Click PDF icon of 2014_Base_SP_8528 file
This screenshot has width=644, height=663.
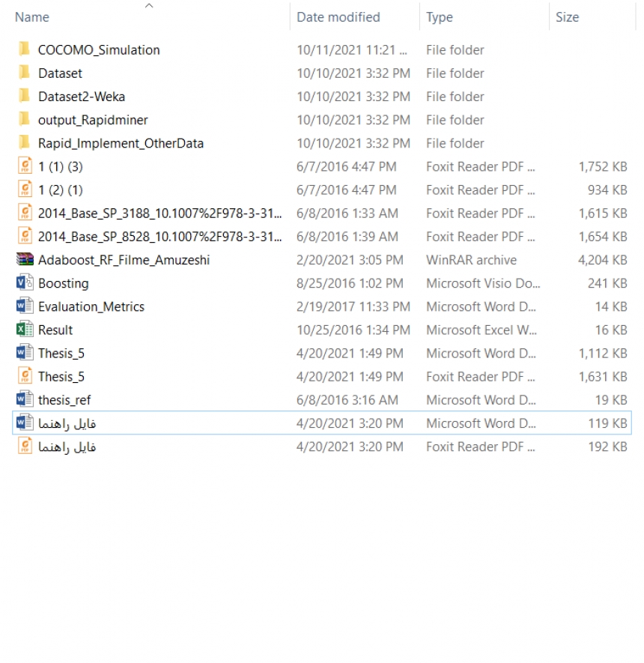tap(25, 236)
